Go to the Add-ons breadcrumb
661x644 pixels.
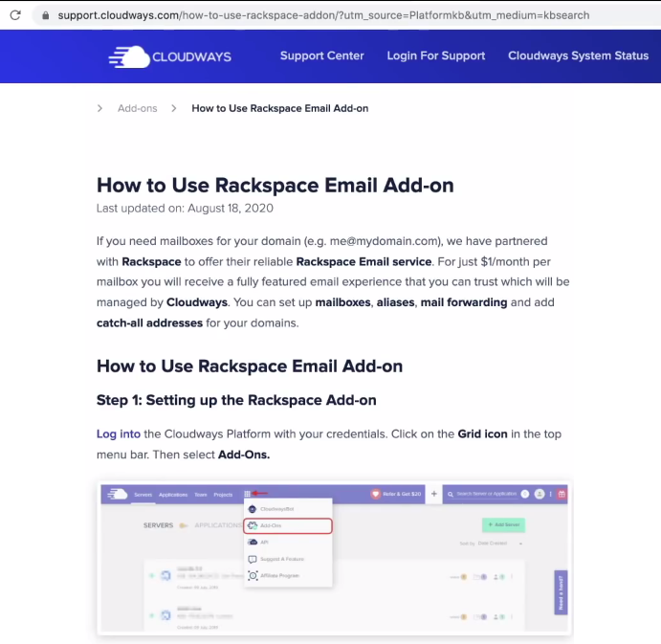138,108
